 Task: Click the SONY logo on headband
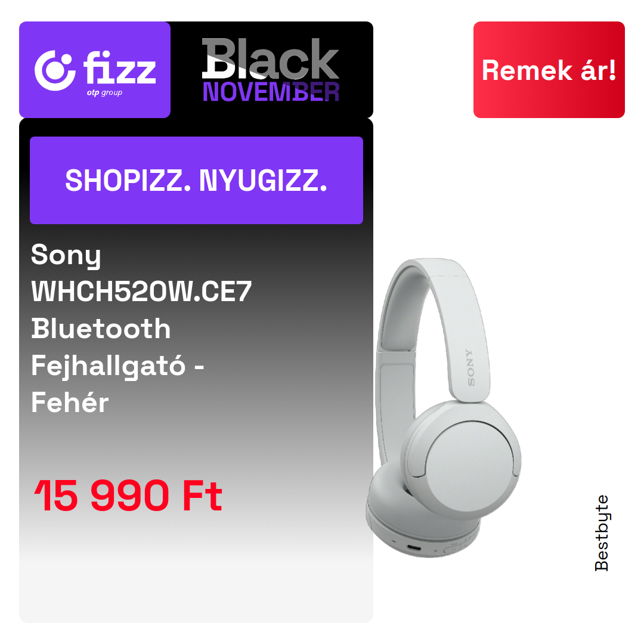[x=470, y=367]
